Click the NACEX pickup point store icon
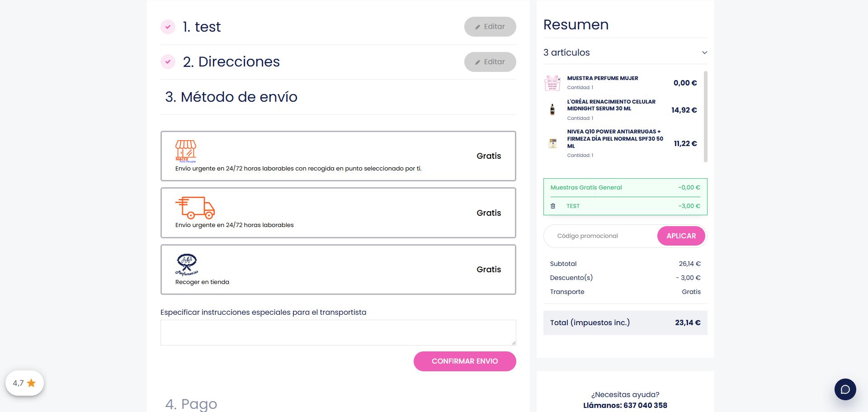This screenshot has height=412, width=868. tap(186, 151)
